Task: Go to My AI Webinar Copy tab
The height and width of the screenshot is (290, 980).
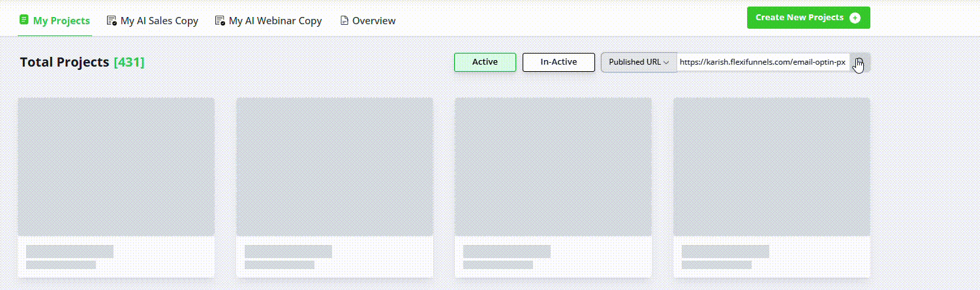Action: coord(268,20)
